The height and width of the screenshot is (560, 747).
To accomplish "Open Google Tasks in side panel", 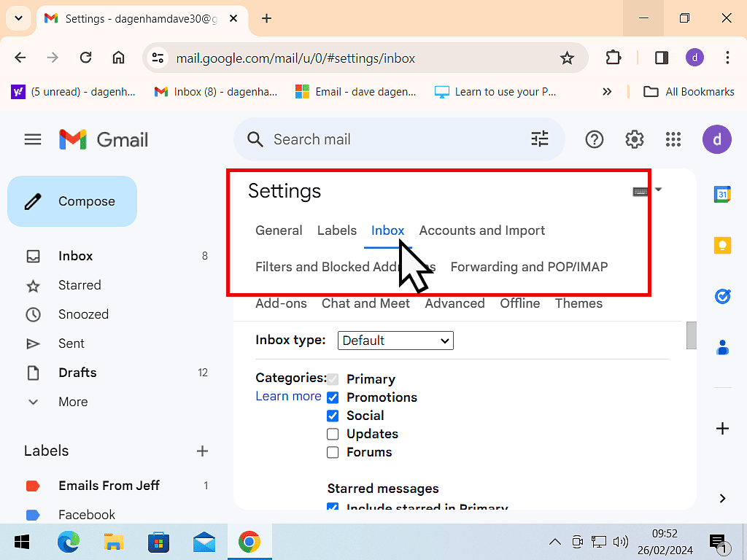I will pos(722,297).
